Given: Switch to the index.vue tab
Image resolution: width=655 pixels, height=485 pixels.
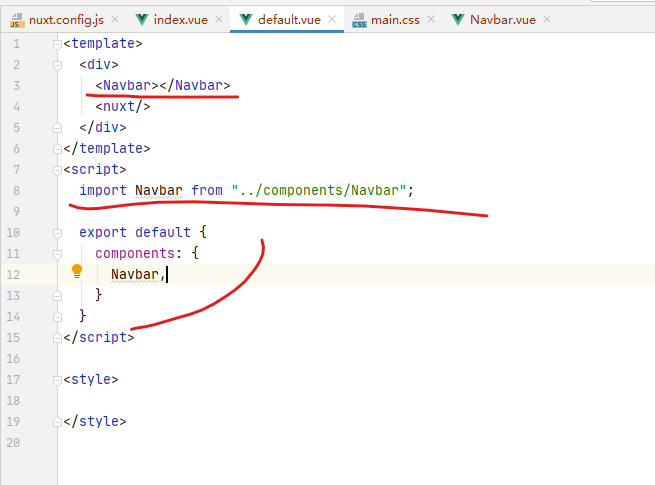Looking at the screenshot, I should point(180,20).
